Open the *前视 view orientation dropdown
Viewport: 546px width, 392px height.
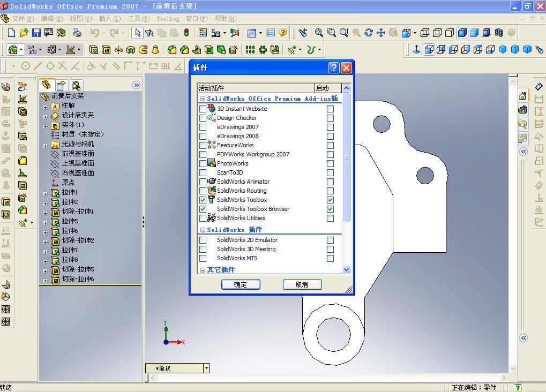206,368
